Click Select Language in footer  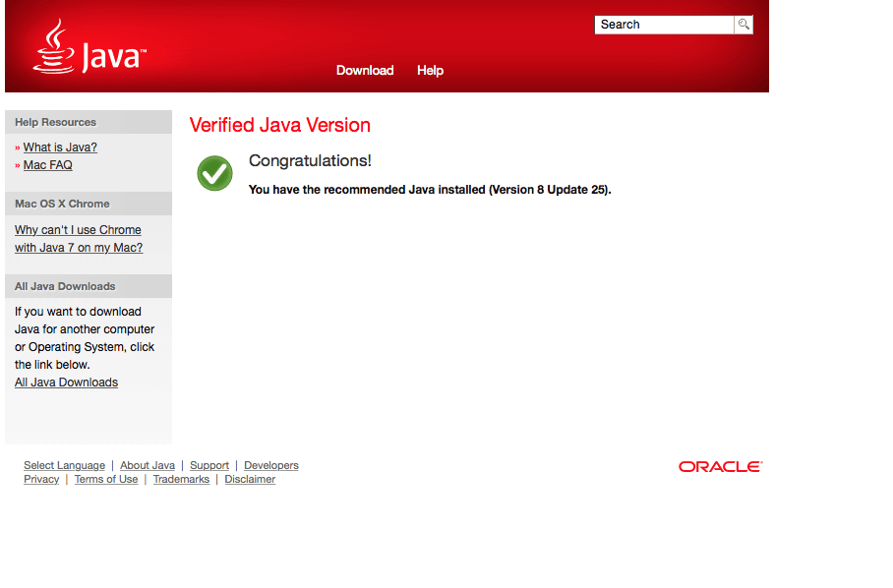[64, 466]
